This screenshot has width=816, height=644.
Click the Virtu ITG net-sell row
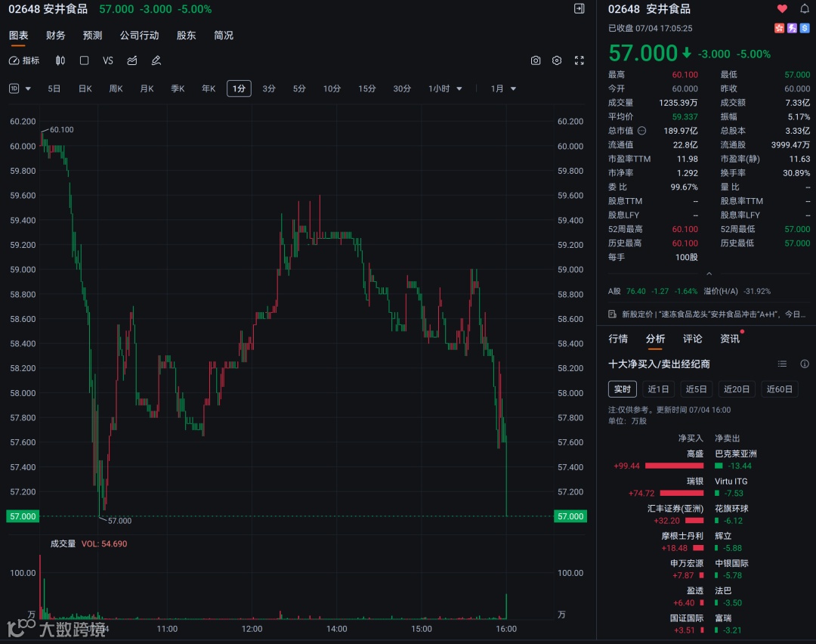click(x=731, y=488)
